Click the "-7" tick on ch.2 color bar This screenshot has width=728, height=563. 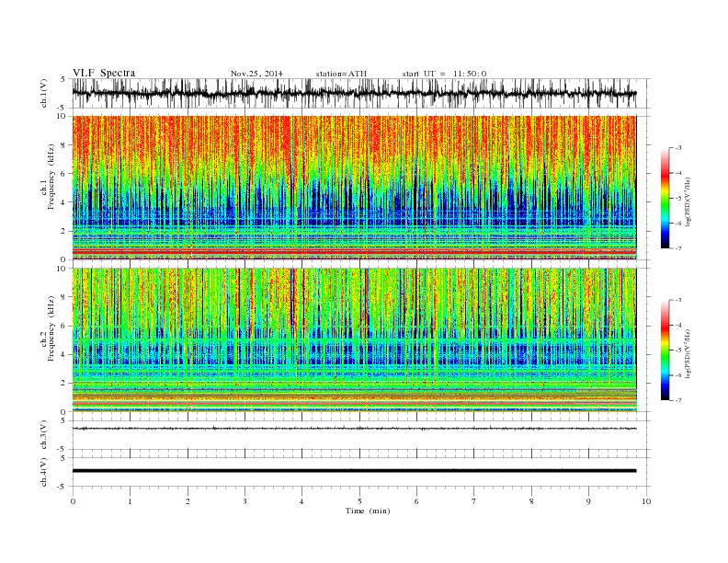[678, 400]
